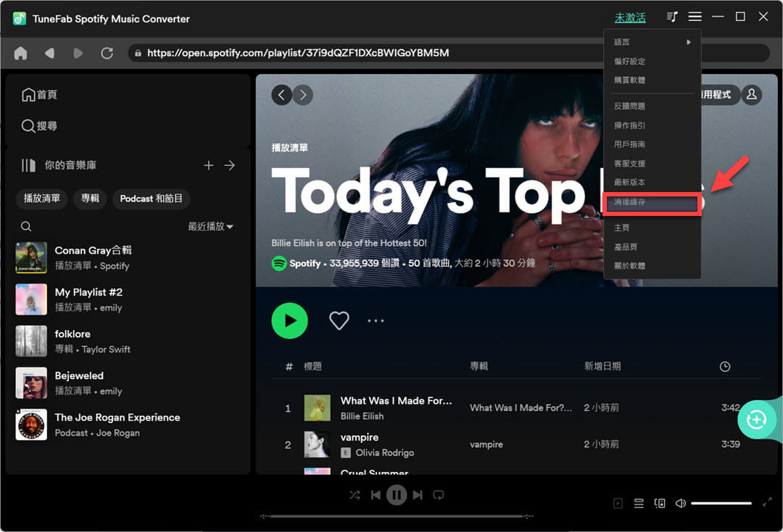
Task: Toggle shuffle in the player bar
Action: point(355,495)
